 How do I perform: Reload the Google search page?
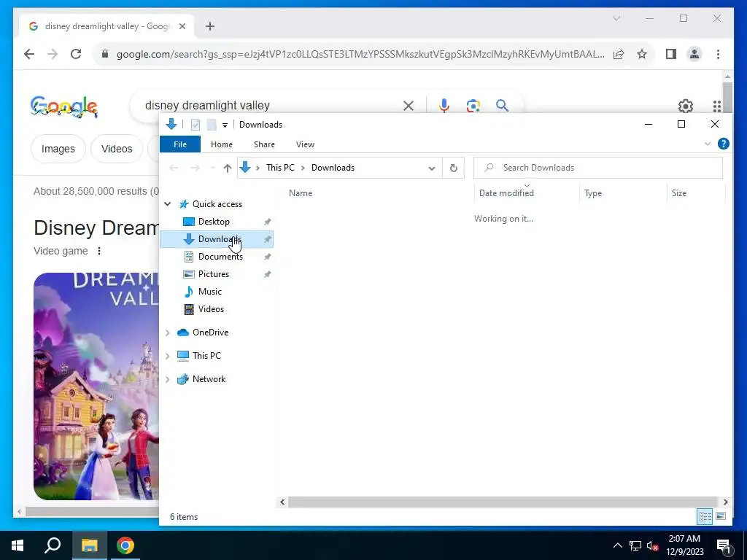tap(76, 54)
